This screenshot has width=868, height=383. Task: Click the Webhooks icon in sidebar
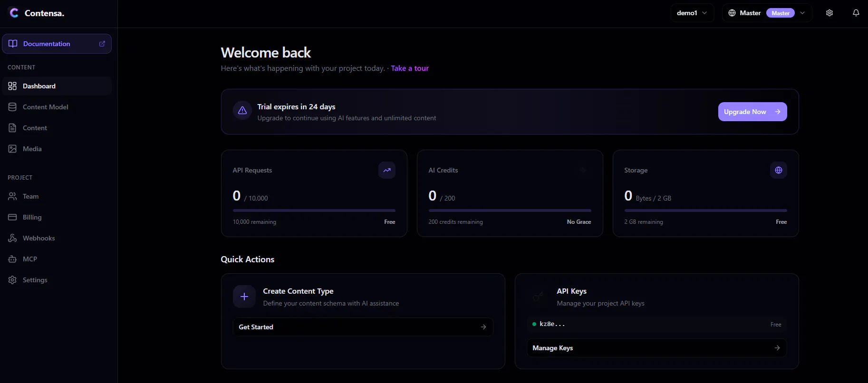12,238
